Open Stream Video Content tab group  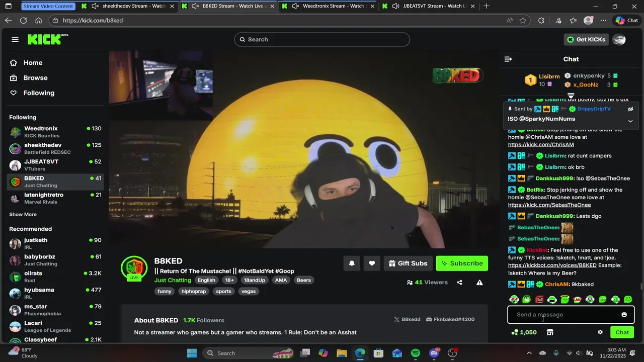pos(49,6)
